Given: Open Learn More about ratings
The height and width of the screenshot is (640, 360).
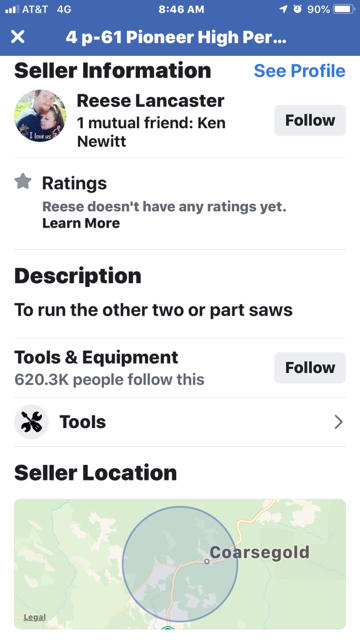Looking at the screenshot, I should 81,223.
